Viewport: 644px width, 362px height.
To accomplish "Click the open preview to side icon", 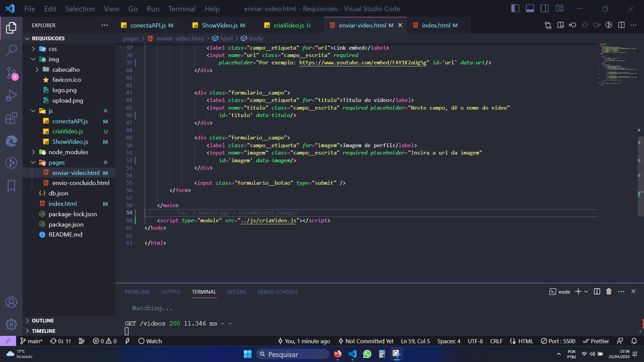I will 560,25.
